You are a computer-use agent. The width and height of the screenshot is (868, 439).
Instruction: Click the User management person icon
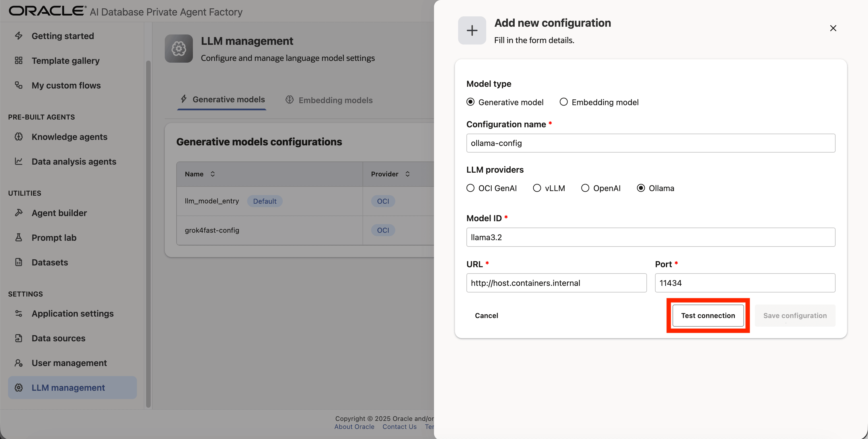point(19,363)
